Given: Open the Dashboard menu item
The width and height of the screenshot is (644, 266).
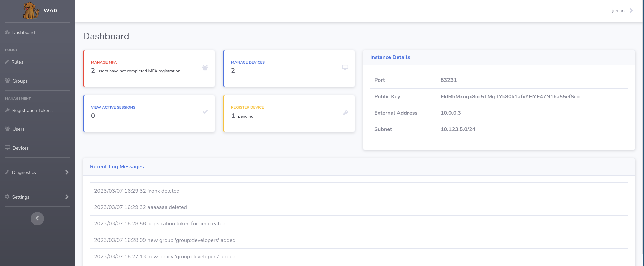Looking at the screenshot, I should coord(24,32).
